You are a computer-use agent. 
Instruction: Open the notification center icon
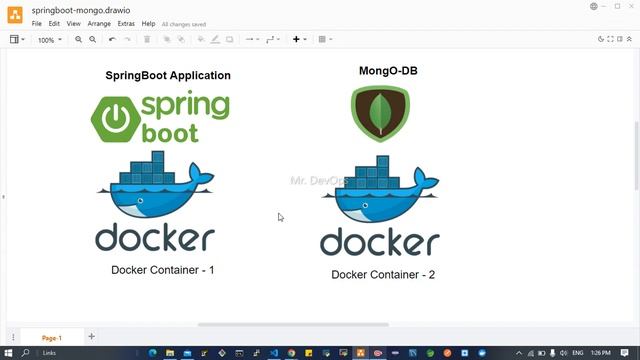tap(624, 353)
